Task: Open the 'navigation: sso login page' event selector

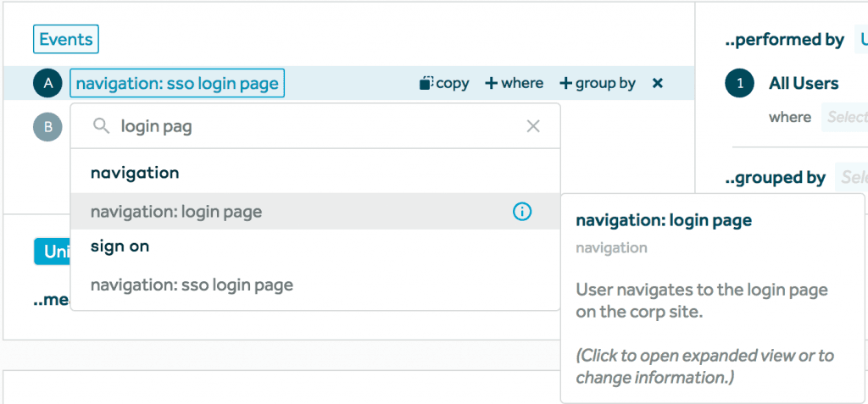Action: 177,83
